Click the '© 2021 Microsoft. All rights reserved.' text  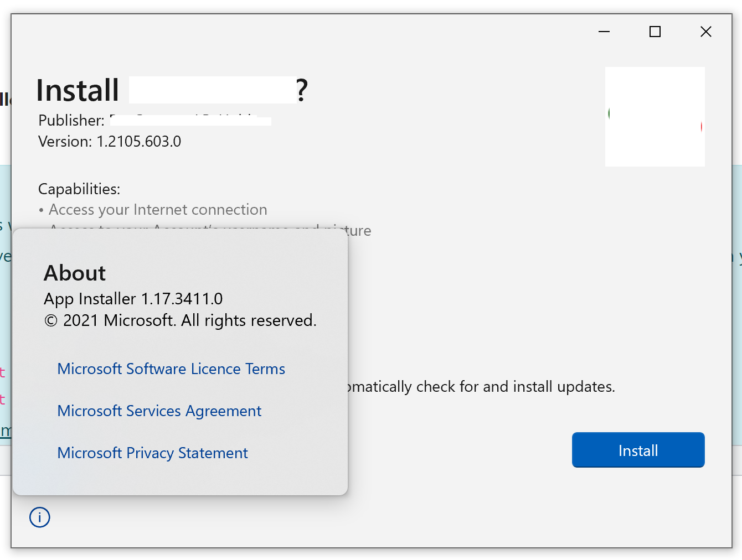[x=181, y=320]
